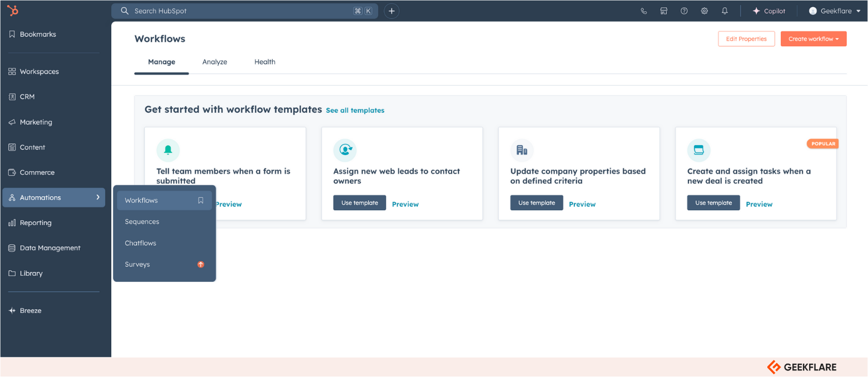Preview the update company properties template

pyautogui.click(x=582, y=205)
